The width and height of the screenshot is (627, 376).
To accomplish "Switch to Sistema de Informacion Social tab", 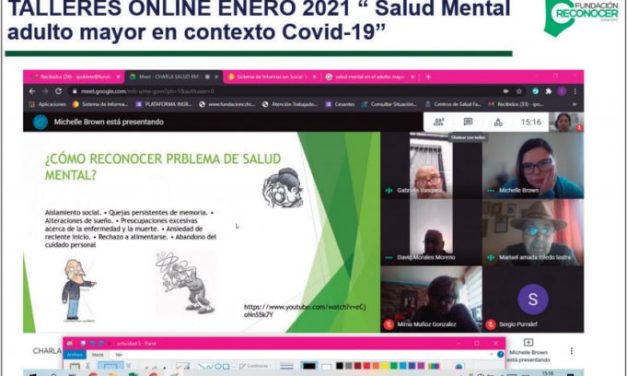I will point(272,77).
